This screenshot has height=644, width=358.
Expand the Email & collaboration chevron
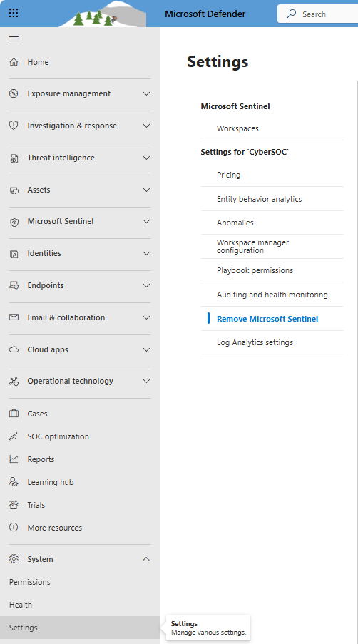(146, 317)
